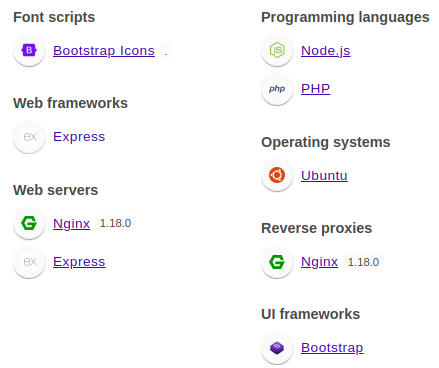The width and height of the screenshot is (439, 368).
Task: Click the UI frameworks heading
Action: 310,314
